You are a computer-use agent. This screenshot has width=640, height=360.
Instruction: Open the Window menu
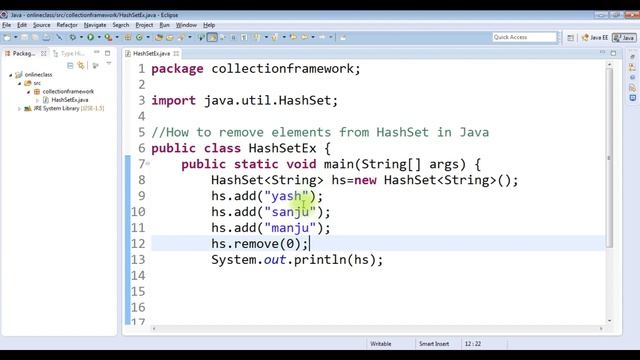coord(186,25)
